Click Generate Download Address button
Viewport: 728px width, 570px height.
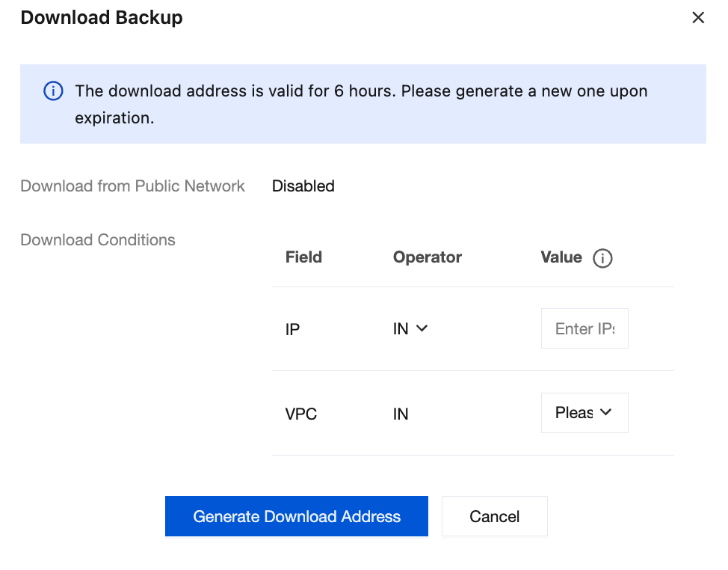click(297, 516)
